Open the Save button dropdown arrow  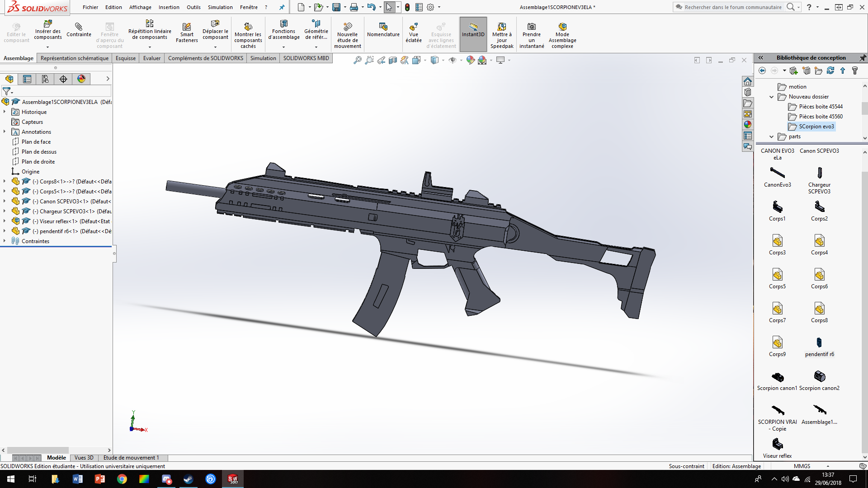pos(345,7)
